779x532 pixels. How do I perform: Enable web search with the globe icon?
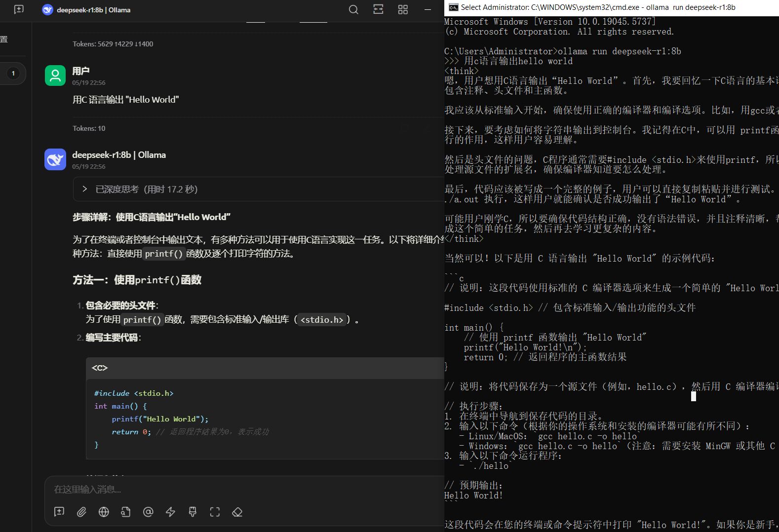point(104,512)
